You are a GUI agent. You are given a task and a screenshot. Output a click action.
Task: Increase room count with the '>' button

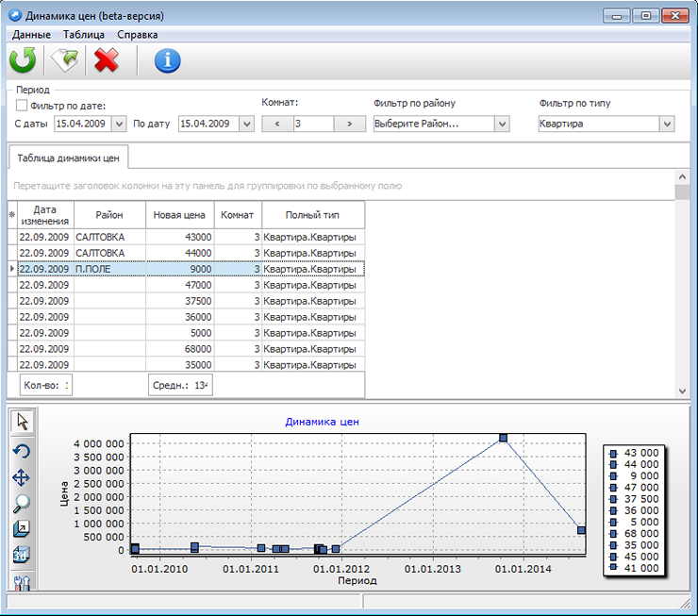(350, 124)
